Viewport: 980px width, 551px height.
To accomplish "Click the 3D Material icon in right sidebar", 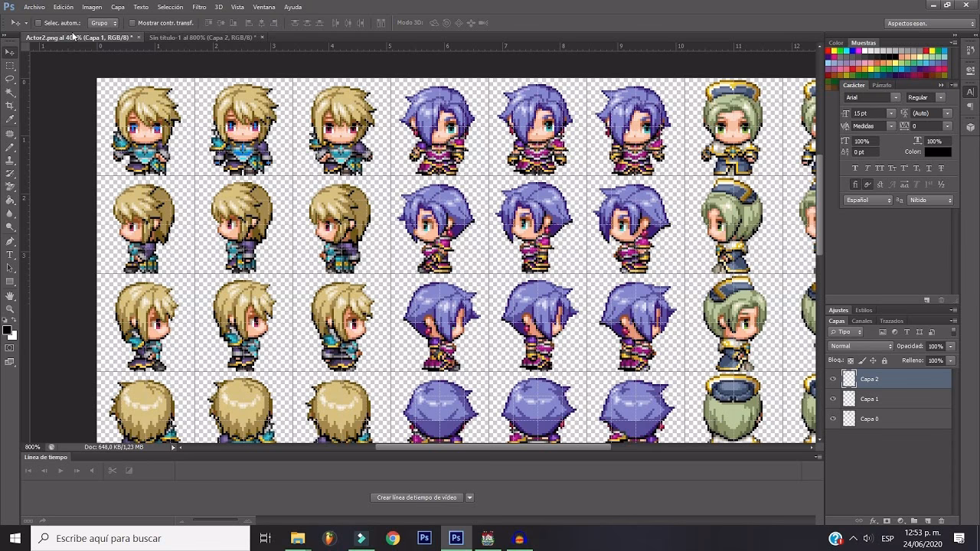I will click(x=970, y=127).
